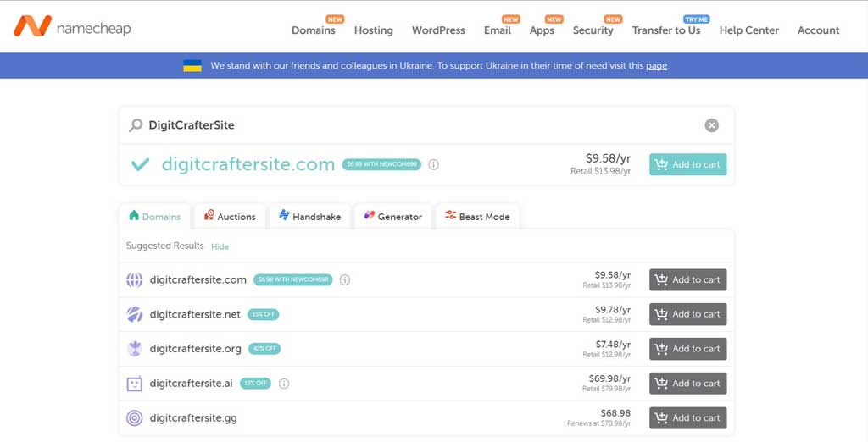This screenshot has width=868, height=442.
Task: Open the Handshake tab
Action: pos(310,216)
